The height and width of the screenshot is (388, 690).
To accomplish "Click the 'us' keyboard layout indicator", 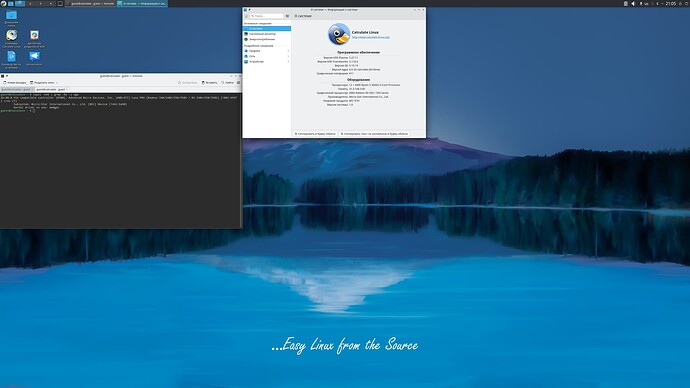I will [x=646, y=4].
